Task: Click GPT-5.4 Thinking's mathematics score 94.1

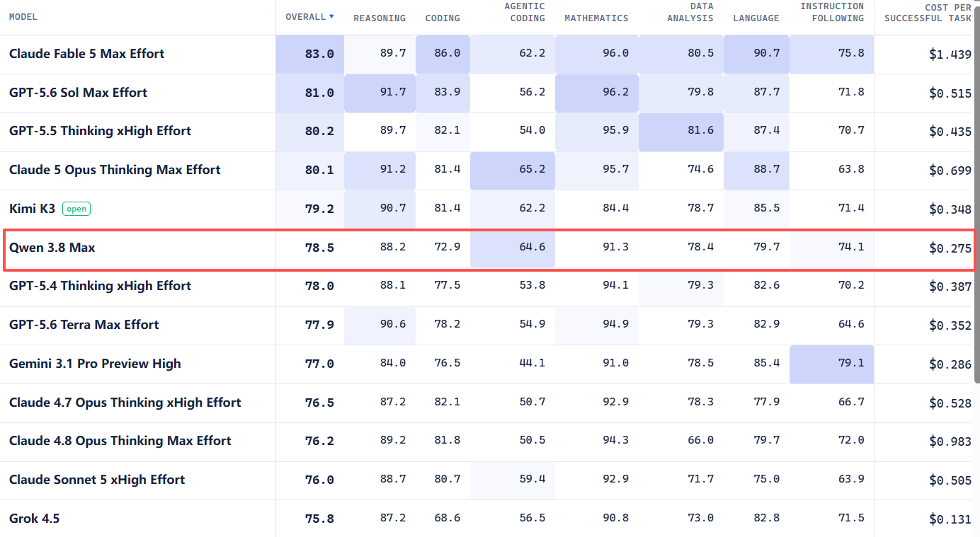Action: [x=615, y=286]
